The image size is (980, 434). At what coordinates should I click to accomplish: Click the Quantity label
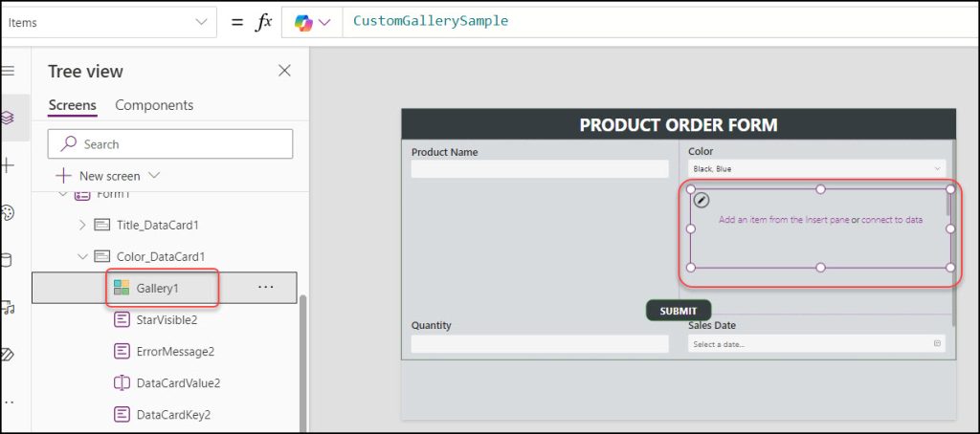[432, 325]
